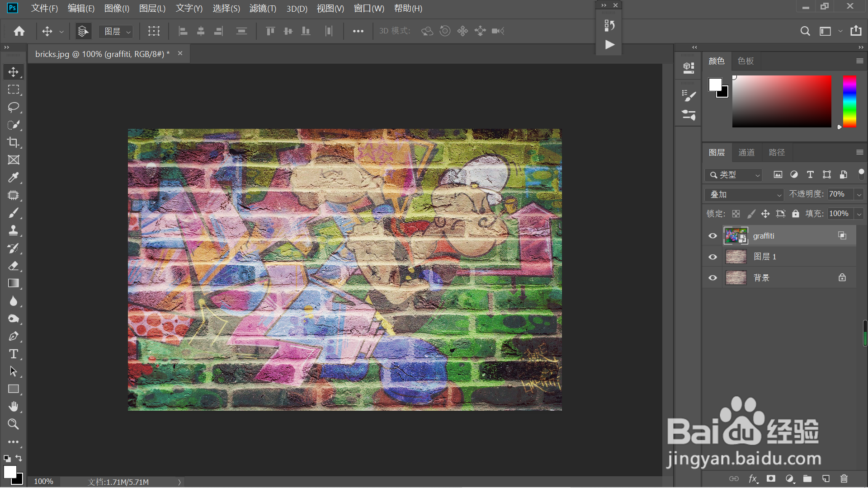Select the Blur tool
This screenshot has width=868, height=488.
point(14,301)
